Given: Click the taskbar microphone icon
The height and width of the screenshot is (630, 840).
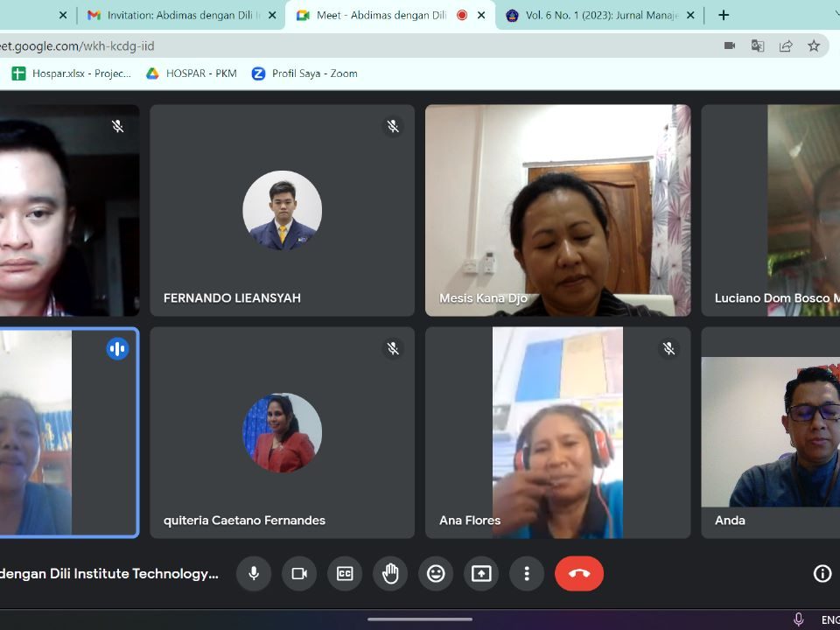Looking at the screenshot, I should [x=798, y=619].
